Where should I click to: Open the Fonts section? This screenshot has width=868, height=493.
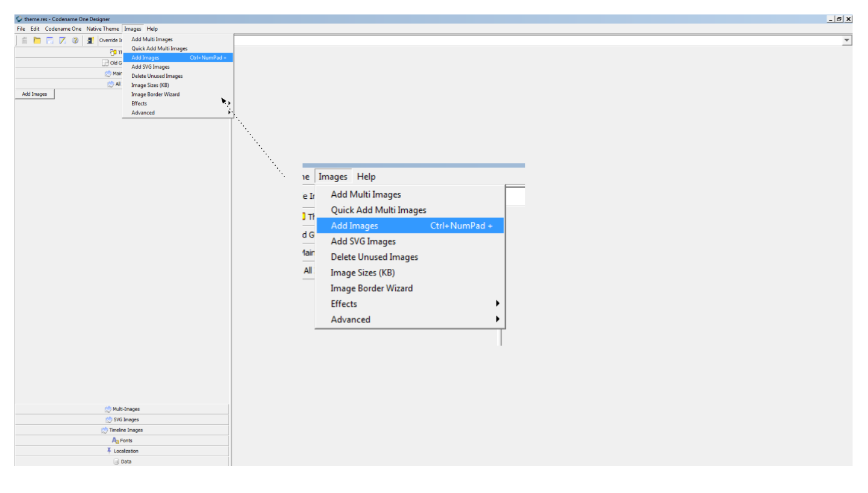[x=122, y=441]
